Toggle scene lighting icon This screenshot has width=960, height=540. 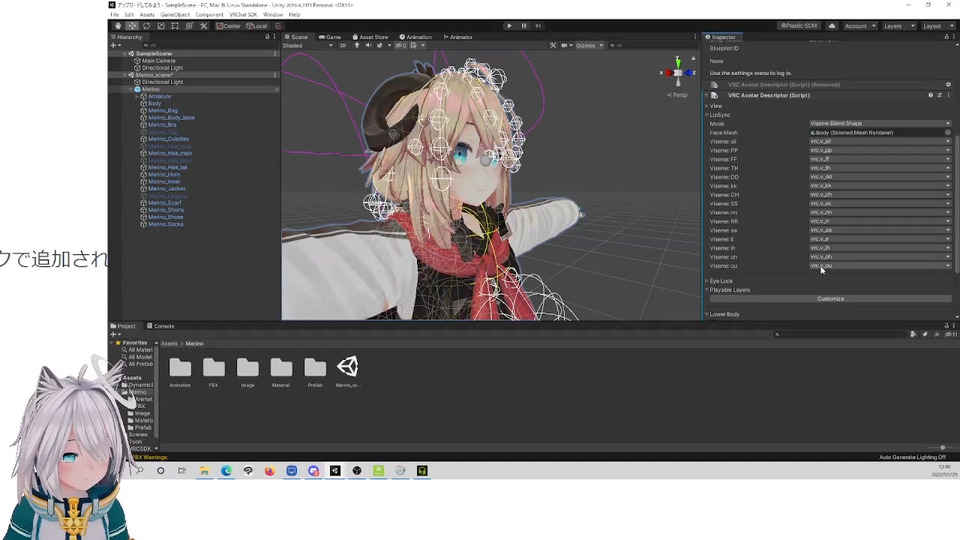click(x=356, y=45)
